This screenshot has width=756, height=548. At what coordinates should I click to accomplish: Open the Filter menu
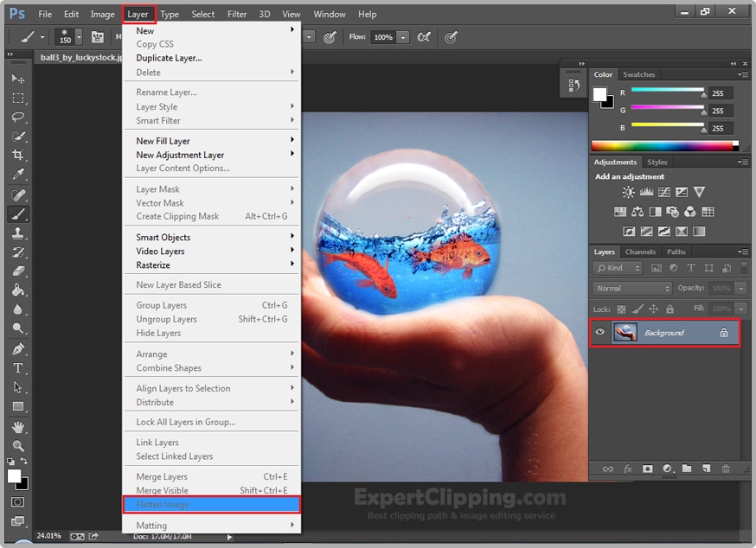pos(236,14)
